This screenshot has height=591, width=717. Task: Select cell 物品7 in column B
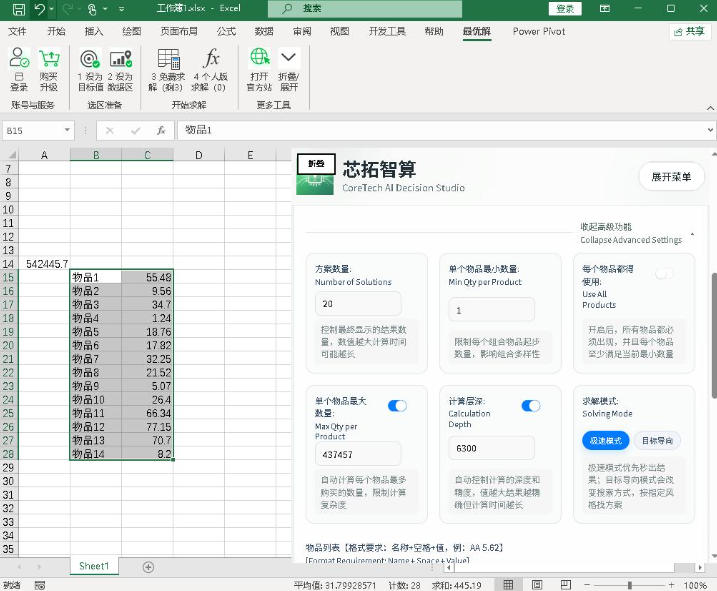coord(96,359)
